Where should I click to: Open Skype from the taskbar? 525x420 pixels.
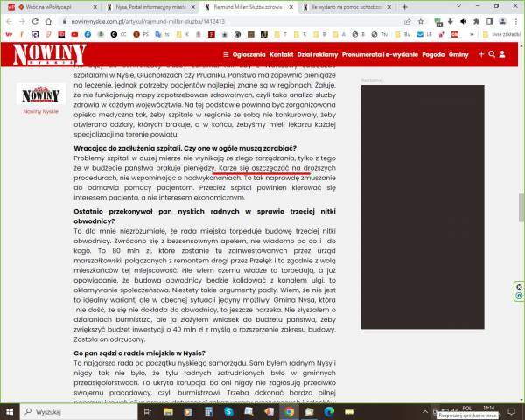[228, 411]
